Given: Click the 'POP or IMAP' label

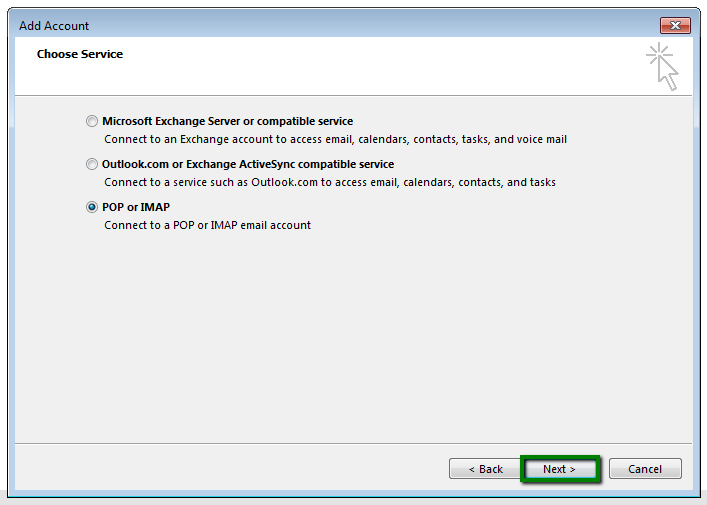Looking at the screenshot, I should click(x=136, y=207).
